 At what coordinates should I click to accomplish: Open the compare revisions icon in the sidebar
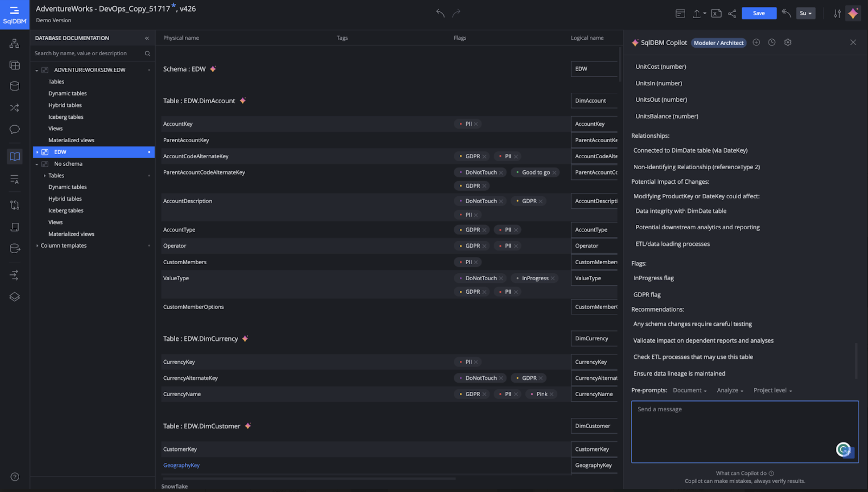click(15, 204)
